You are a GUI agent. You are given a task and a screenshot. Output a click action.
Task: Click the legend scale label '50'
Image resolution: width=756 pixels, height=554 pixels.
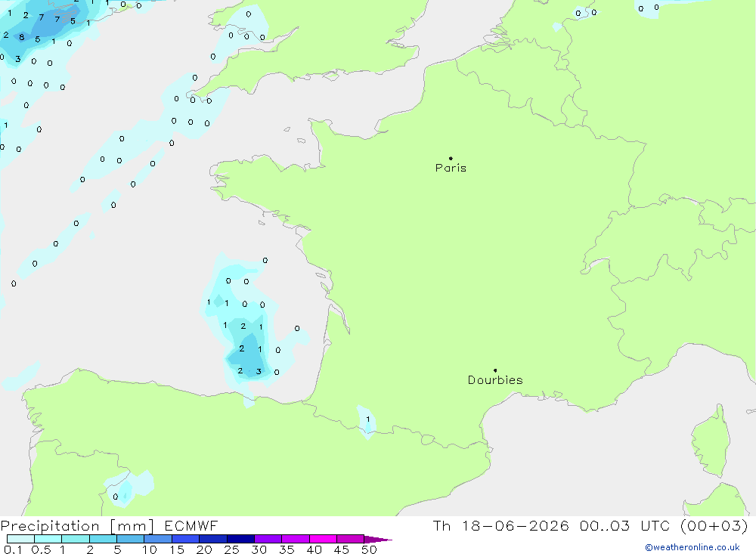click(x=369, y=549)
